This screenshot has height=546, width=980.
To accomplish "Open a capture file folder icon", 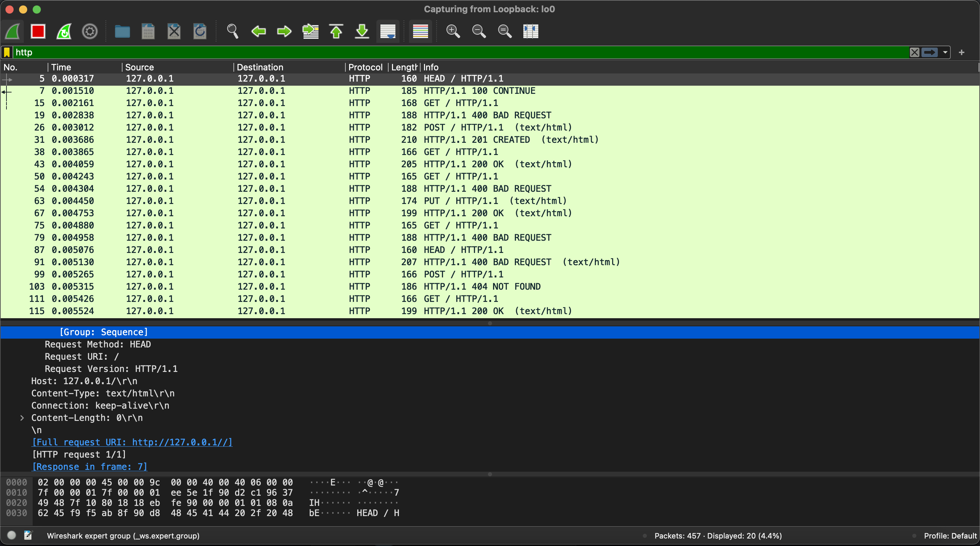I will point(122,31).
